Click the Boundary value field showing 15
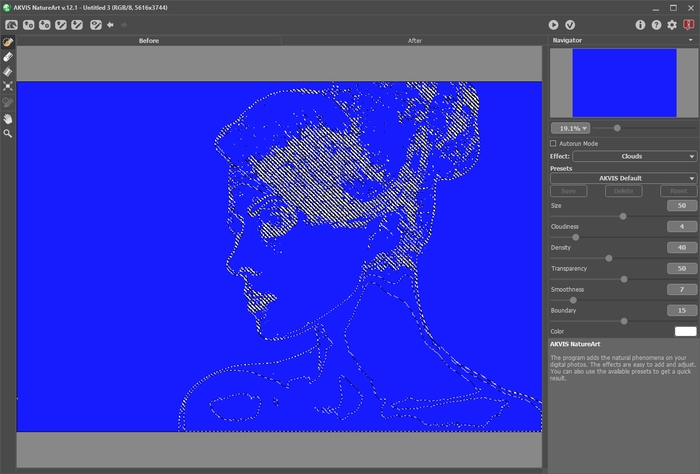This screenshot has width=700, height=474. 682,311
